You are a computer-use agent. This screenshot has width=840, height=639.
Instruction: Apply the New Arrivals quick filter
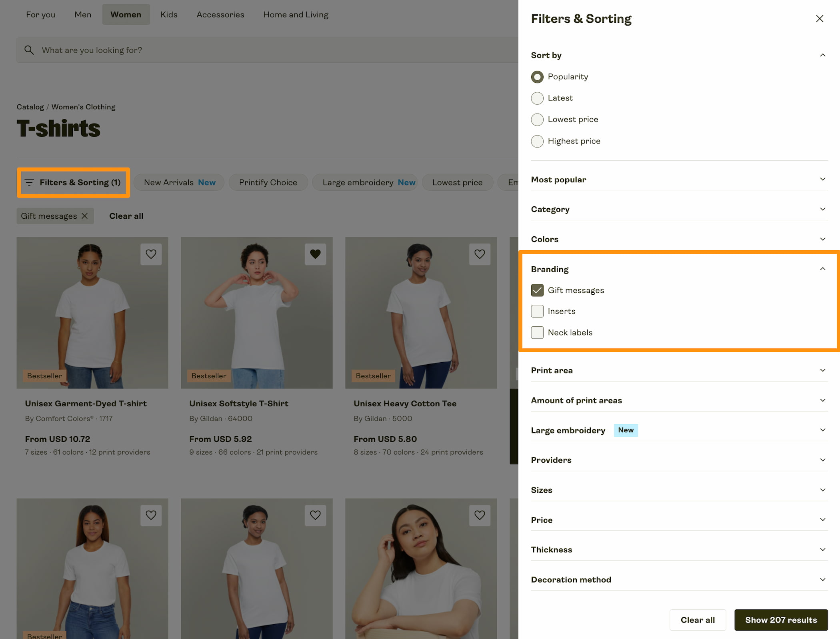click(x=179, y=182)
